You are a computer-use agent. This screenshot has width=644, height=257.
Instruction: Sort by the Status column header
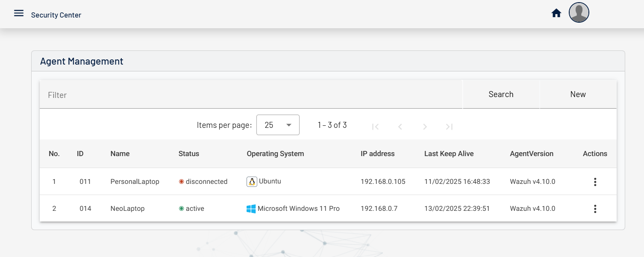click(x=188, y=154)
